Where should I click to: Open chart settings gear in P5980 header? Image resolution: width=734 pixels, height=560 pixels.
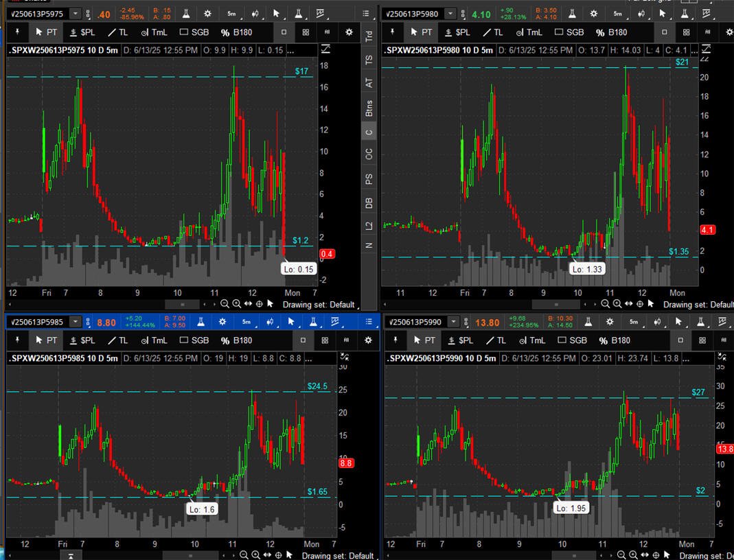pos(594,14)
